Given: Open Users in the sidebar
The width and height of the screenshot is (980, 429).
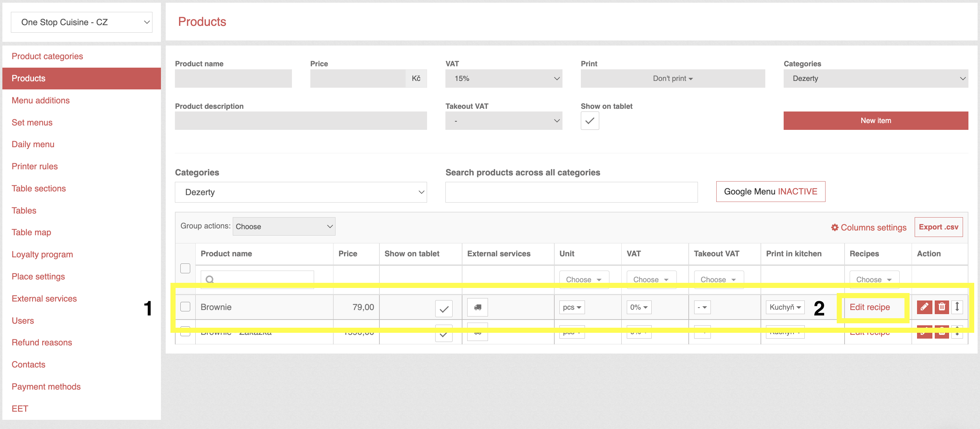Looking at the screenshot, I should click(x=23, y=320).
